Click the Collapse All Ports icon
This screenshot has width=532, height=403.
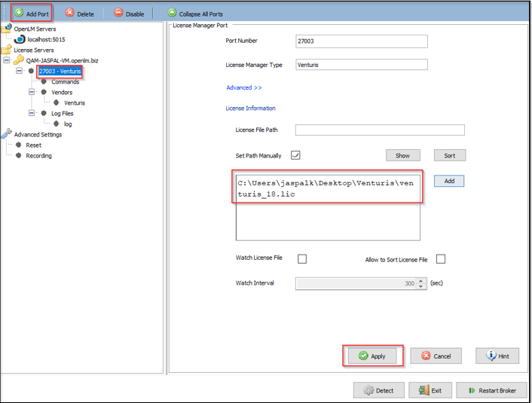(x=172, y=14)
